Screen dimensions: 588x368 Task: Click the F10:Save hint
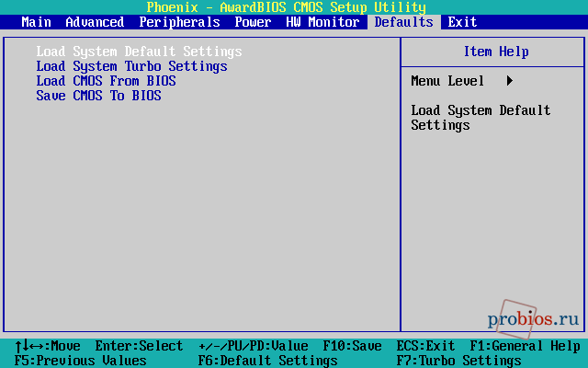click(353, 346)
